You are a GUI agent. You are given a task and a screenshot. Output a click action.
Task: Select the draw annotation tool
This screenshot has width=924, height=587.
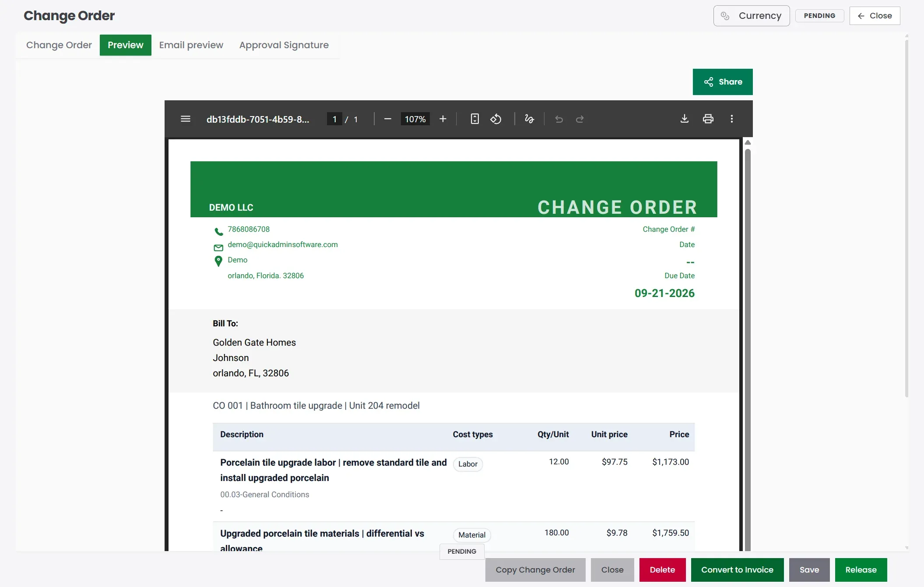[x=529, y=119]
